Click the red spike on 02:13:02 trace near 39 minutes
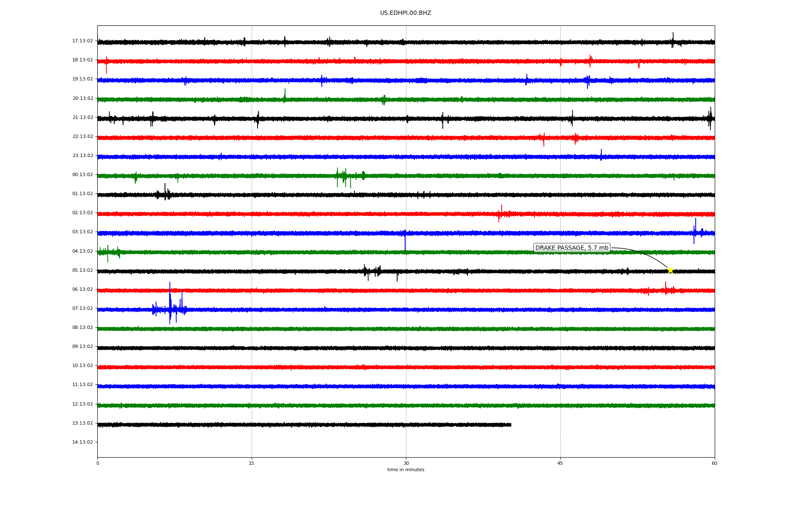Image resolution: width=812 pixels, height=508 pixels. [x=501, y=213]
